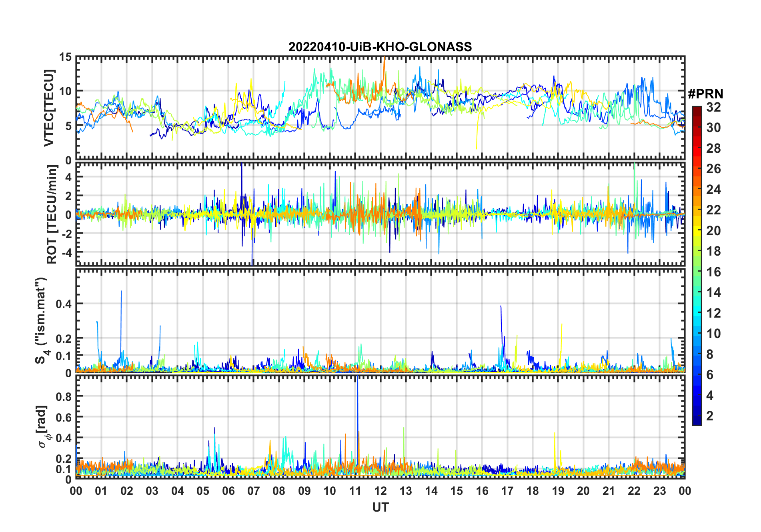Select the "0.8" tick on the σφ axis

[64, 396]
